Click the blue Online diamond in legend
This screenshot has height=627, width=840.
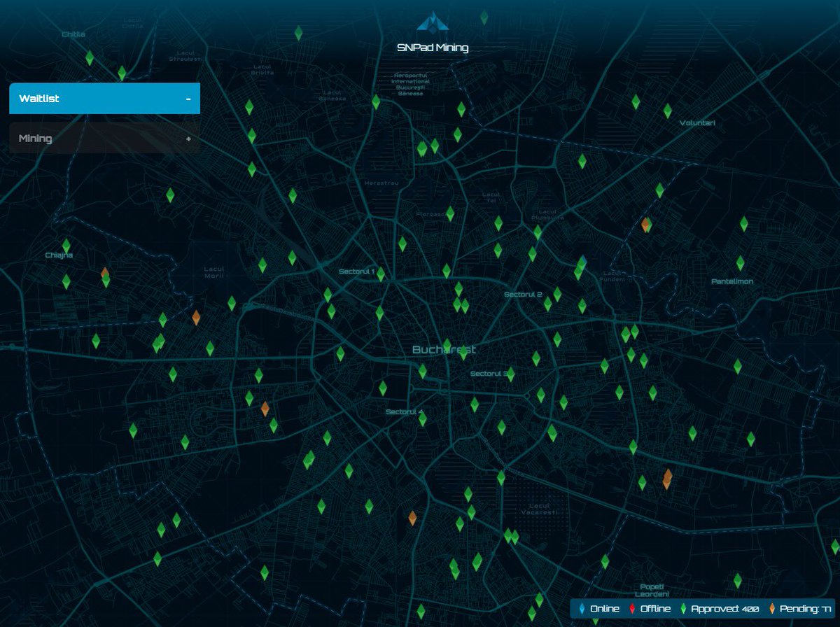[582, 609]
